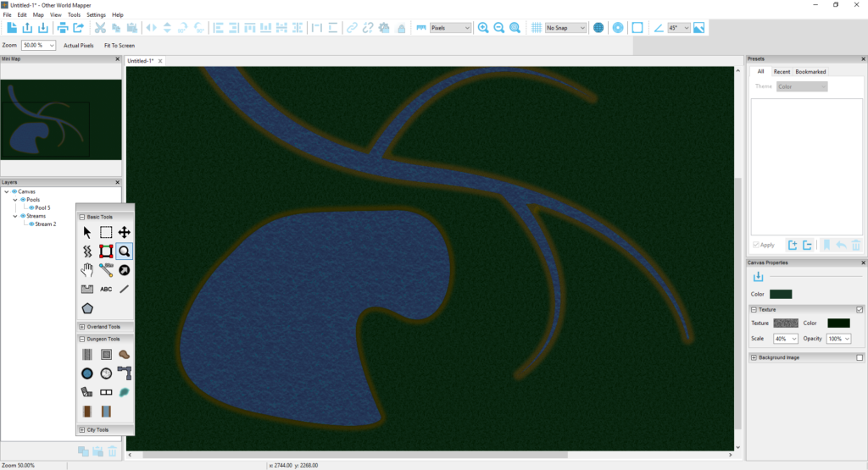
Task: Click the Move tool with four arrows
Action: tap(125, 232)
